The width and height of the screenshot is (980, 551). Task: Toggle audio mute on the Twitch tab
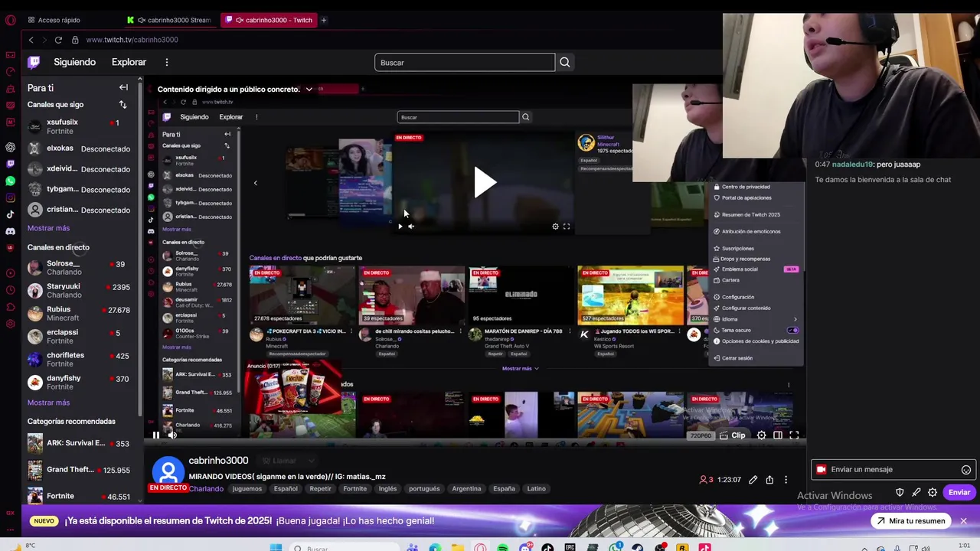pos(240,20)
